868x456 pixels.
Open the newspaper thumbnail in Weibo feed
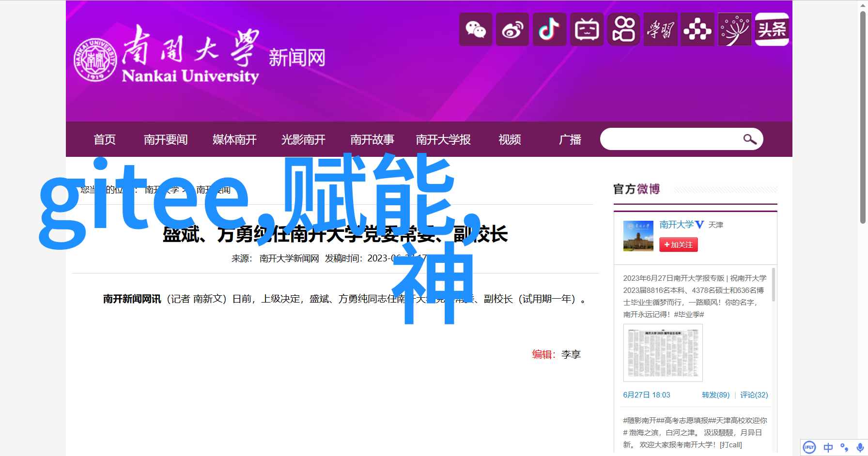point(663,353)
